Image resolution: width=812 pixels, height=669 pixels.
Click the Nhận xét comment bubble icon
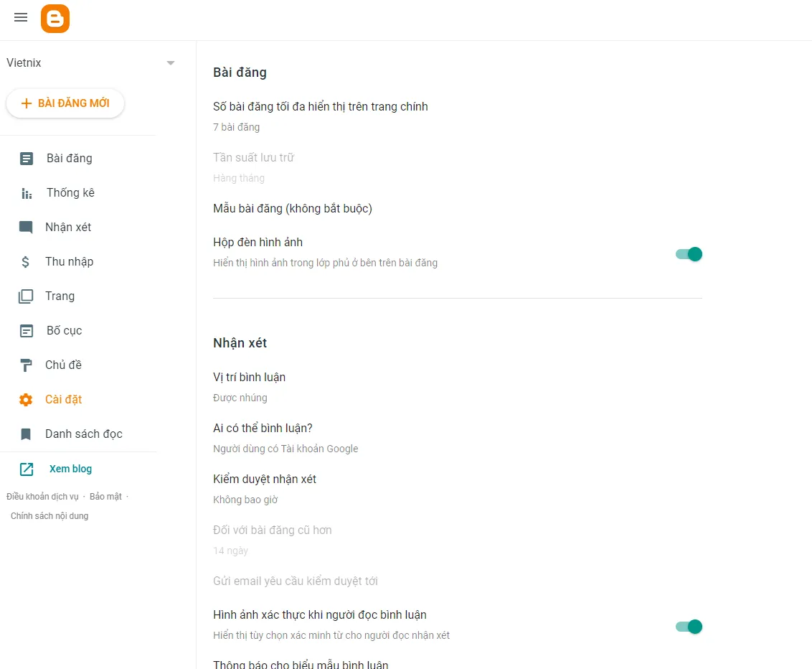(26, 228)
